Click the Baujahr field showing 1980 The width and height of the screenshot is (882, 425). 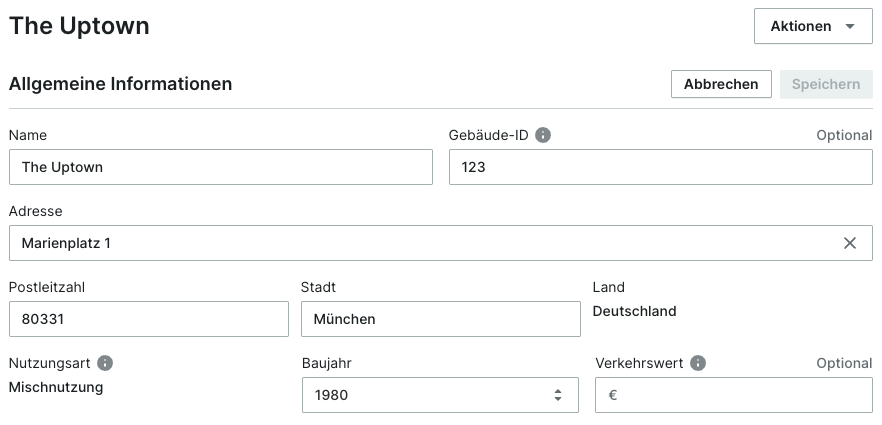coord(440,395)
